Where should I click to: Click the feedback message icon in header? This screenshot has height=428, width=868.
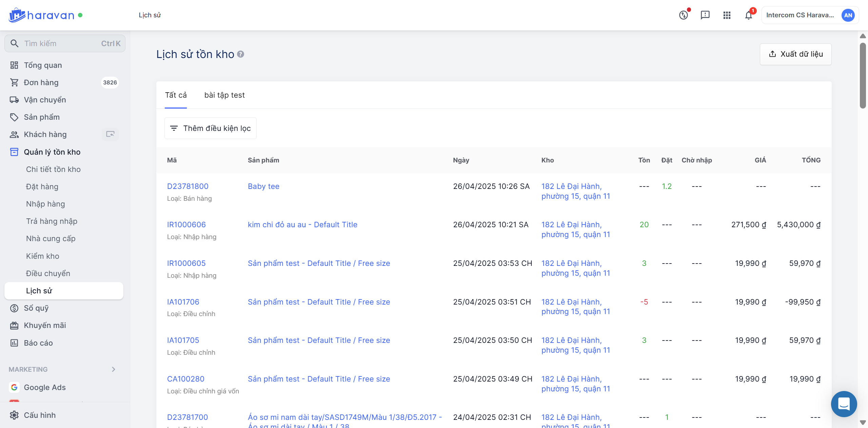tap(705, 15)
